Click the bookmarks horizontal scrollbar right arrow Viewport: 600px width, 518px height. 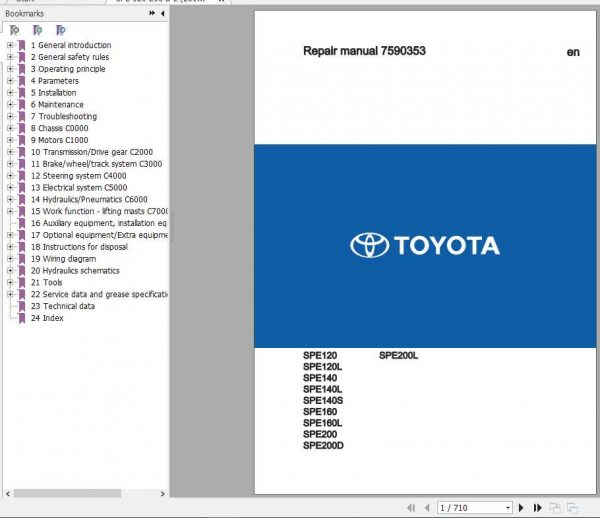click(163, 494)
